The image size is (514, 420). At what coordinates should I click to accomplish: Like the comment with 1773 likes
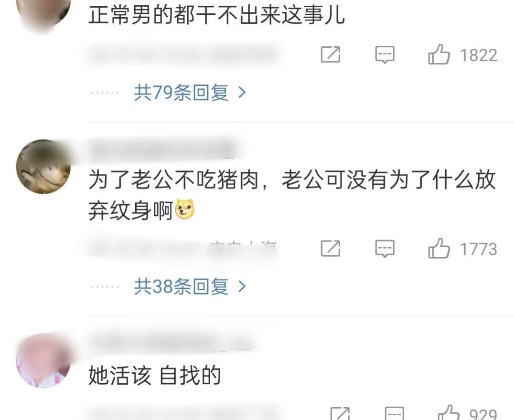439,248
